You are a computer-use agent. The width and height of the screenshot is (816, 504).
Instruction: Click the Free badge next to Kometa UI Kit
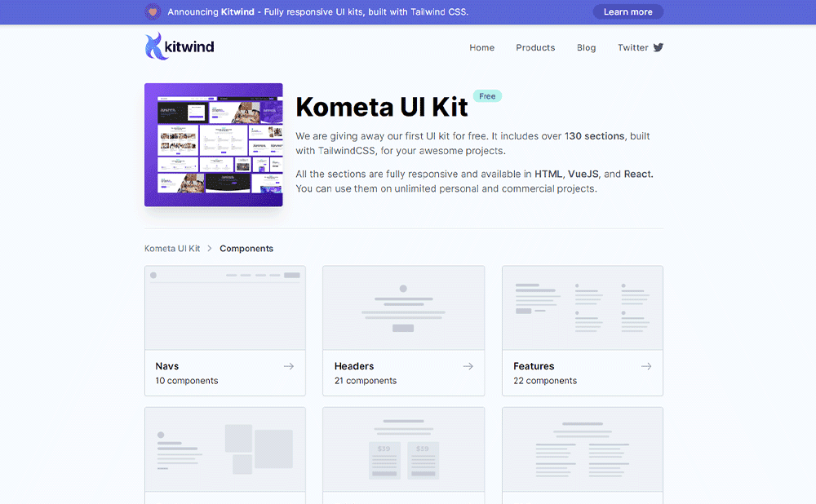(x=487, y=95)
